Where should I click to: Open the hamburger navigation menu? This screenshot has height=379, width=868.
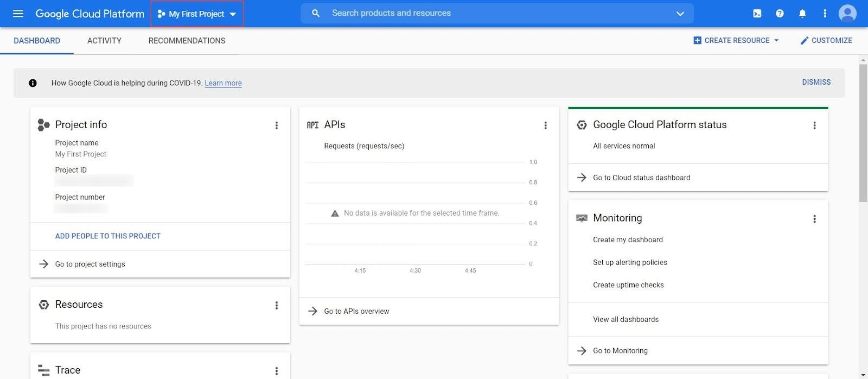point(18,14)
